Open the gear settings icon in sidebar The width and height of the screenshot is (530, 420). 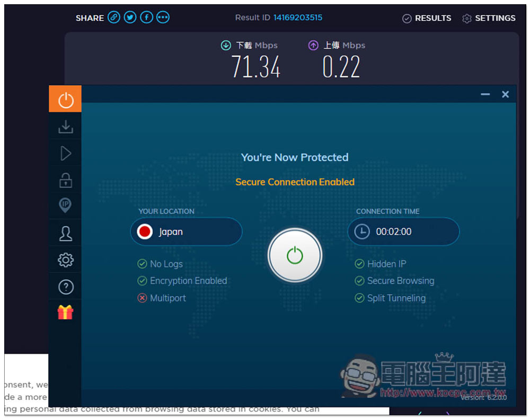coord(65,260)
